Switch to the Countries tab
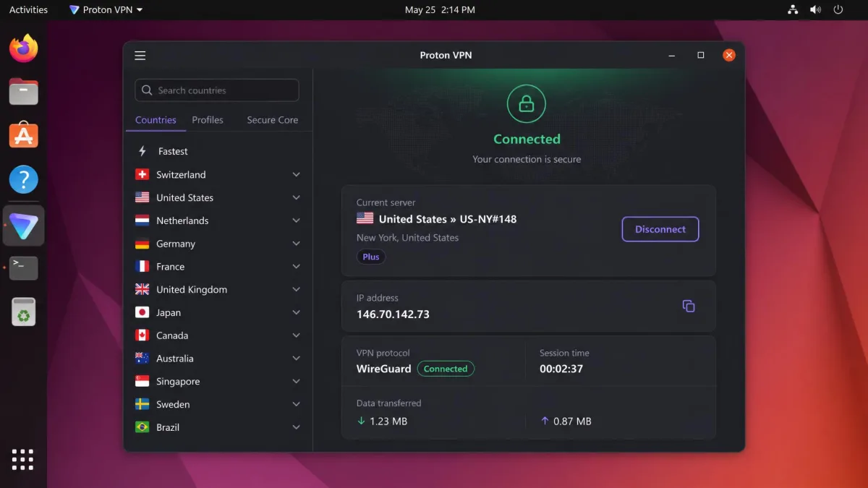Screen dimensions: 868x488 [x=156, y=120]
